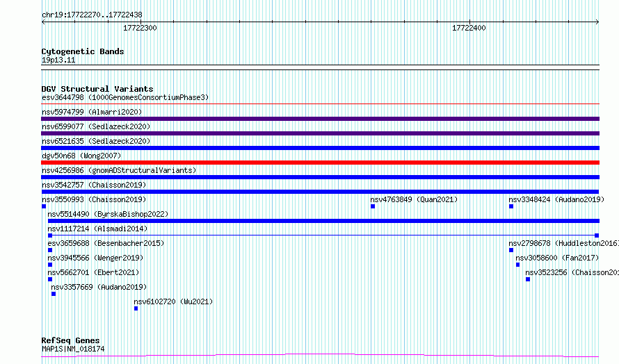
Task: Click the red bar of dgv50n68
Action: pos(320,163)
